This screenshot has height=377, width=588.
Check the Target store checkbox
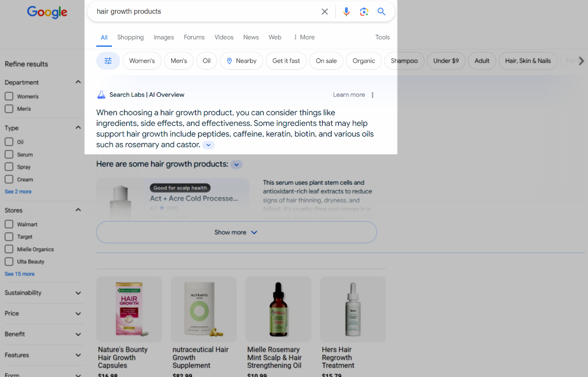click(9, 237)
